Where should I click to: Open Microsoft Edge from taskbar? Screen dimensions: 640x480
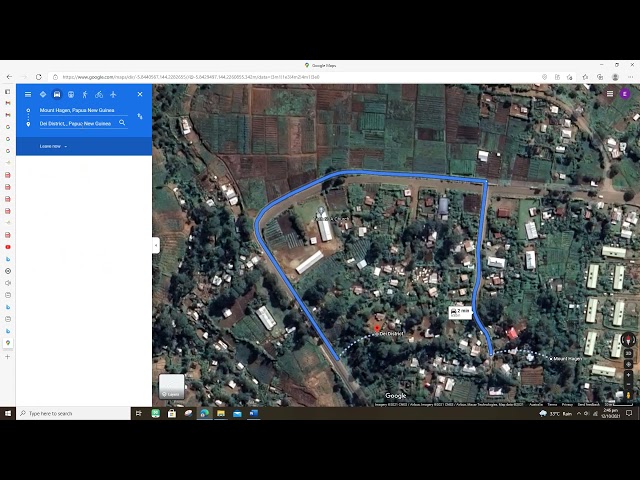204,413
